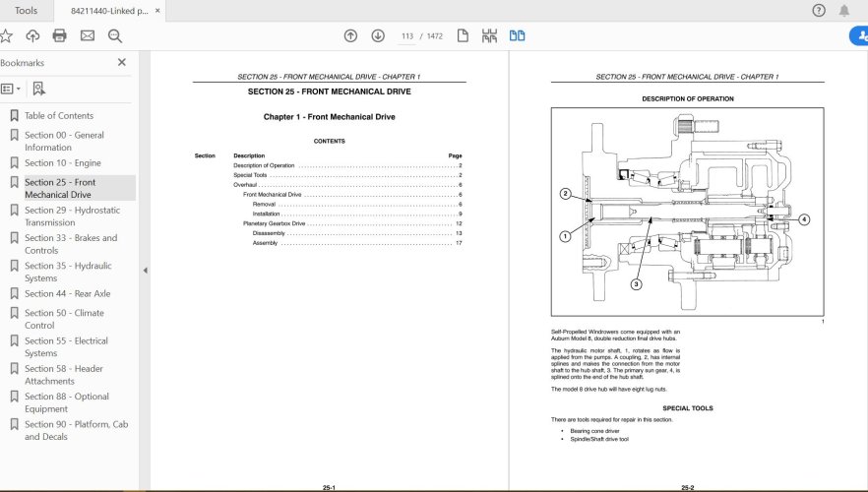Print the document using printer icon
The height and width of the screenshot is (492, 868).
click(59, 36)
